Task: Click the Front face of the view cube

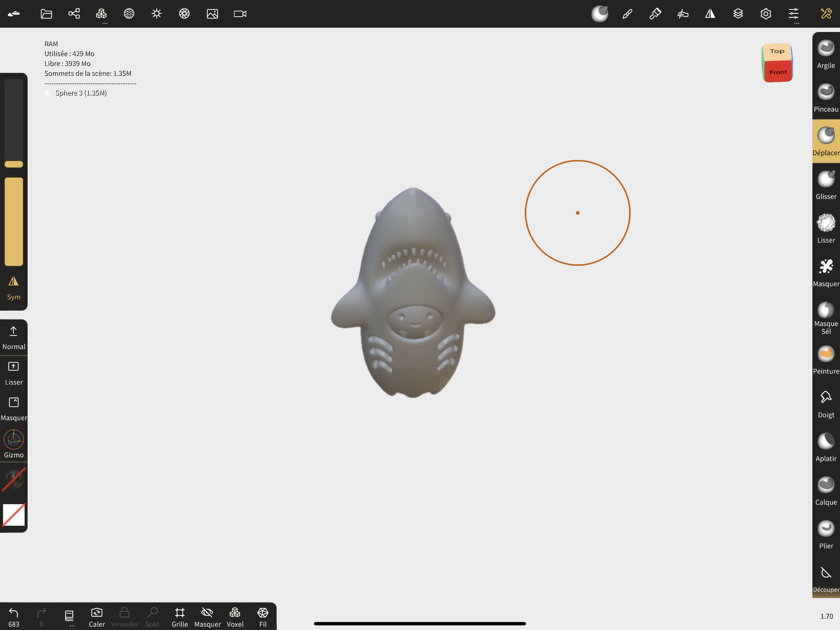Action: point(778,71)
